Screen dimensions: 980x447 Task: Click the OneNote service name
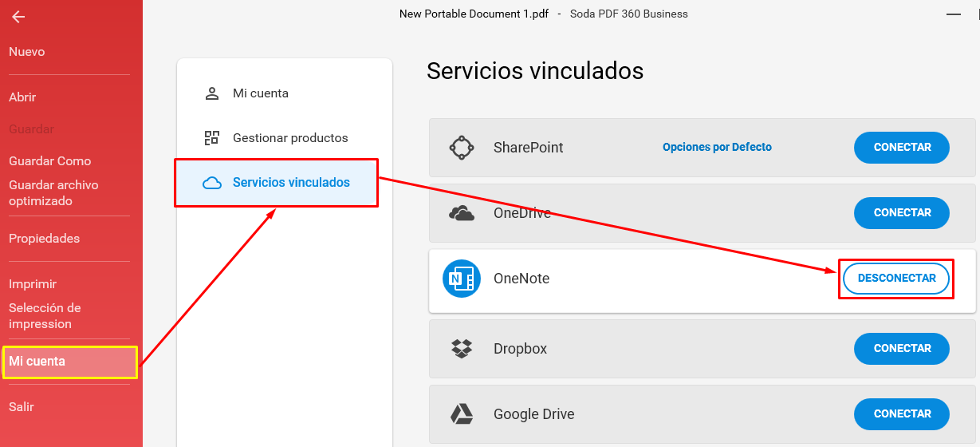click(x=521, y=279)
